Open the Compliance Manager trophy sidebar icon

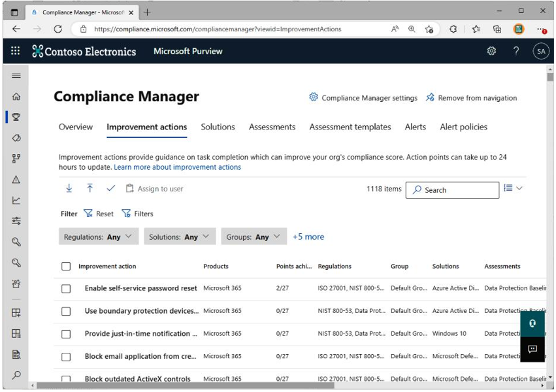point(16,117)
